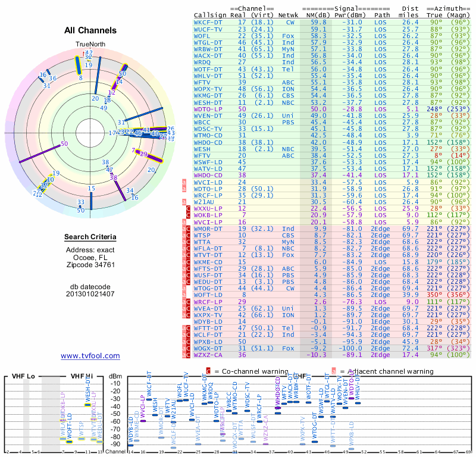Click the Pwr(dBm) column header
Viewport: 476px width, 457px height.
[350, 15]
